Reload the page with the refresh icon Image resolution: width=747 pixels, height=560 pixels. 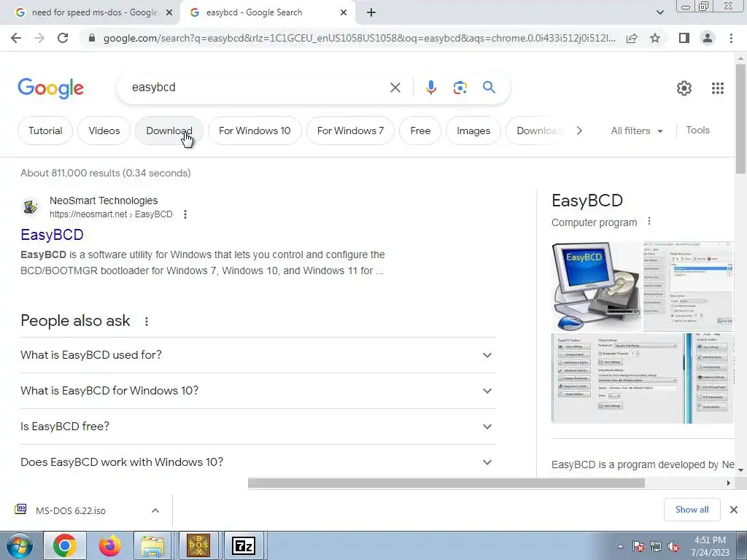tap(63, 38)
